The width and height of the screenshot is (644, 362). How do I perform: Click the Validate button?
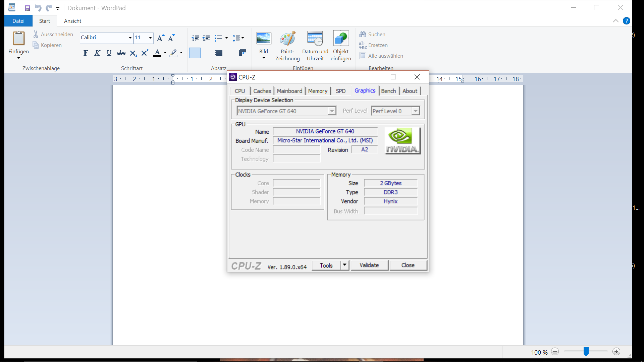pos(369,265)
